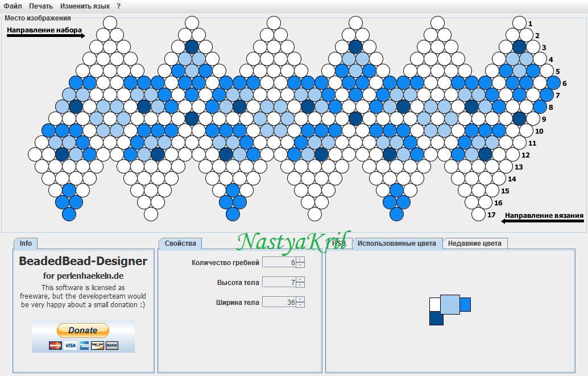Decrease Количество гребней with down arrow

click(x=300, y=265)
